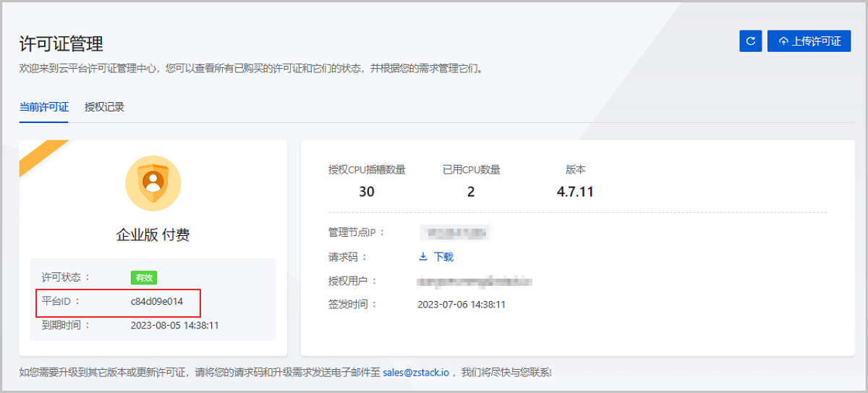Image resolution: width=868 pixels, height=393 pixels.
Task: Click the authorized CPU socket count 30
Action: 367,192
